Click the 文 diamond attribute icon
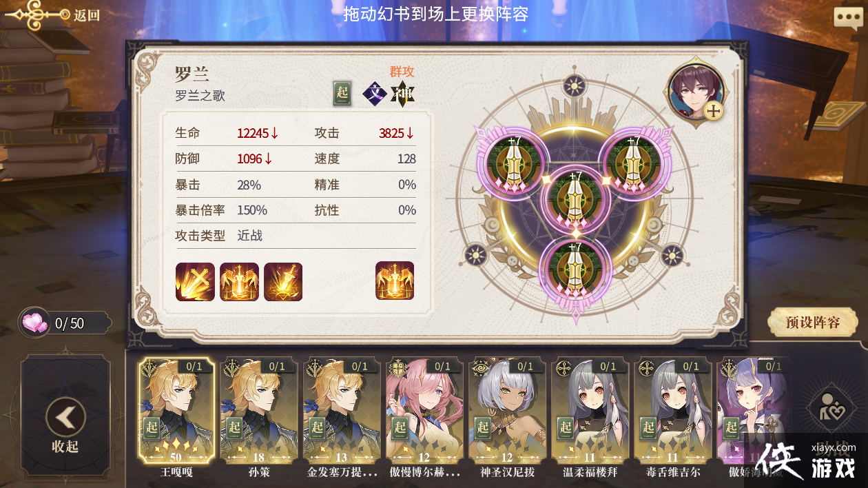 375,93
